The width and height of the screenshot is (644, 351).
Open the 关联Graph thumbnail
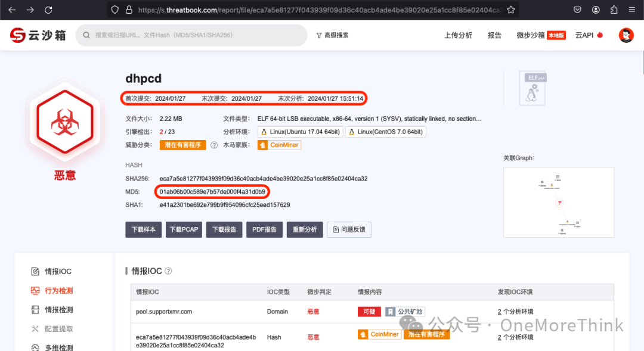click(x=559, y=202)
